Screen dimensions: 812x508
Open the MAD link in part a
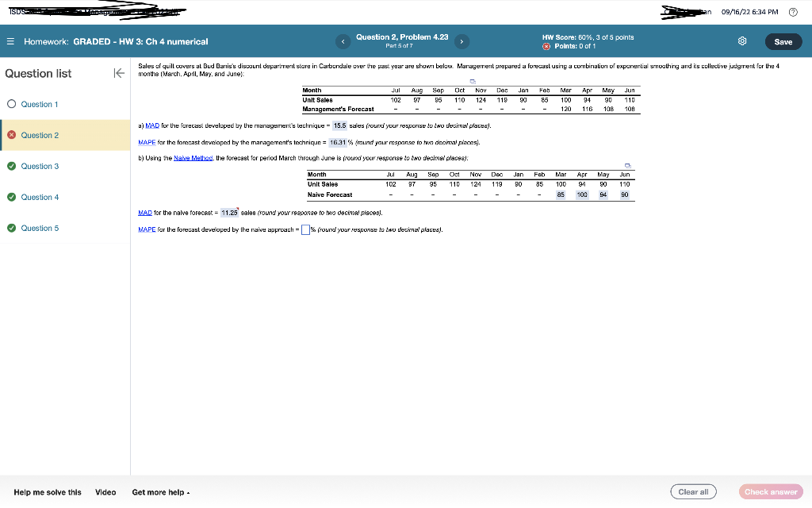click(152, 125)
